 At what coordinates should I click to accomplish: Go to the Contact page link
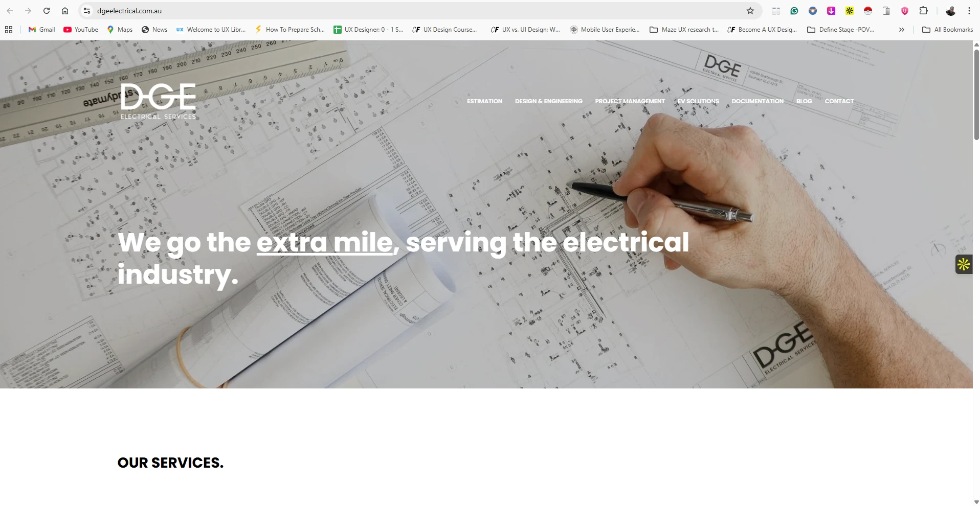[x=839, y=101]
